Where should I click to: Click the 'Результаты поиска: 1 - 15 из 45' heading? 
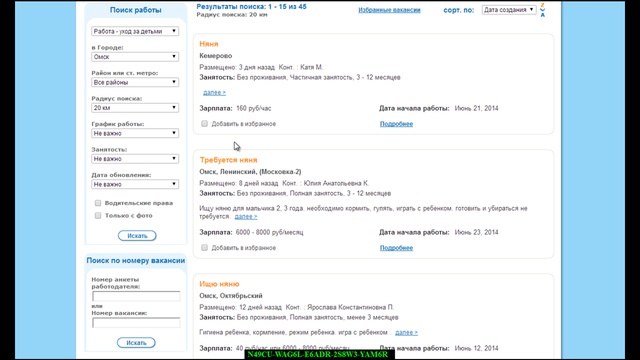(x=251, y=7)
